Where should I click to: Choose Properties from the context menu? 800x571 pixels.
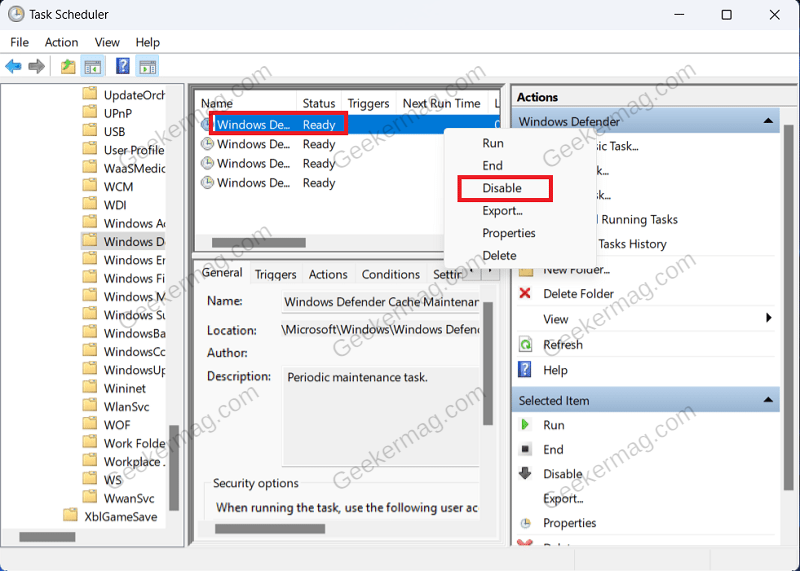pos(520,233)
